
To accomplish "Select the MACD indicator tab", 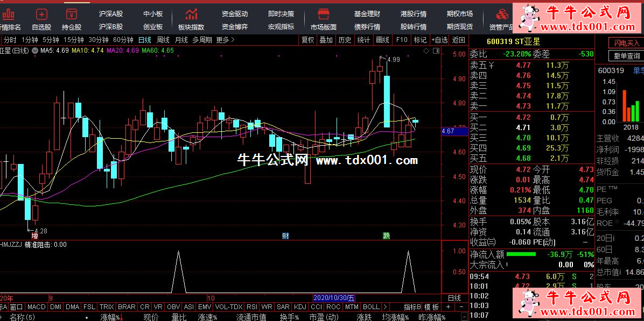I will [x=37, y=306].
